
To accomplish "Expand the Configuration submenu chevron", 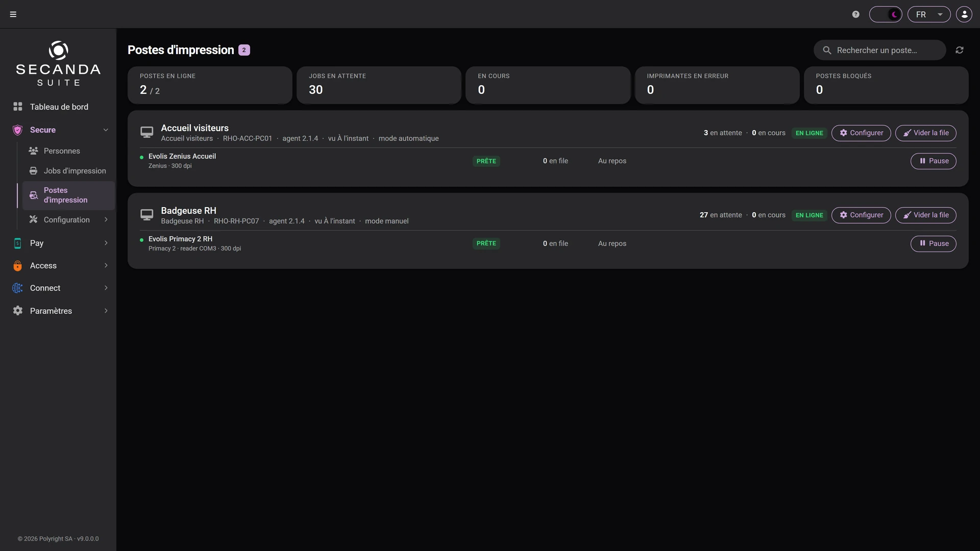I will (106, 220).
